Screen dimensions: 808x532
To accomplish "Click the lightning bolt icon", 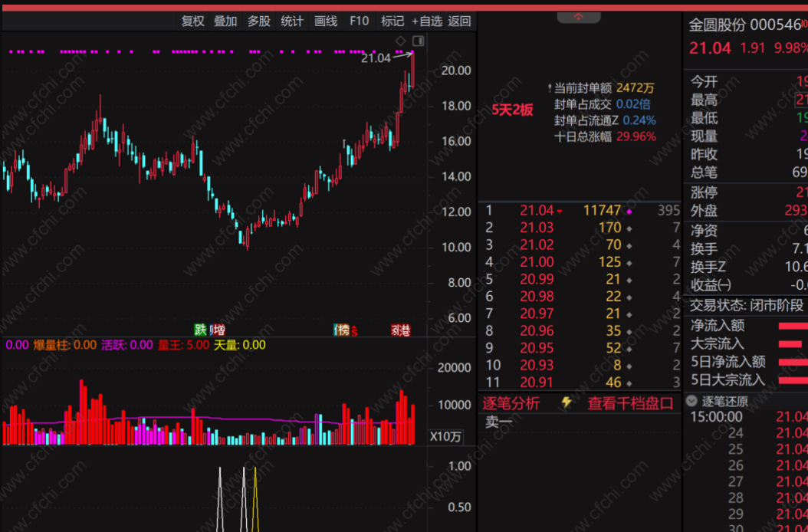I will tap(567, 402).
